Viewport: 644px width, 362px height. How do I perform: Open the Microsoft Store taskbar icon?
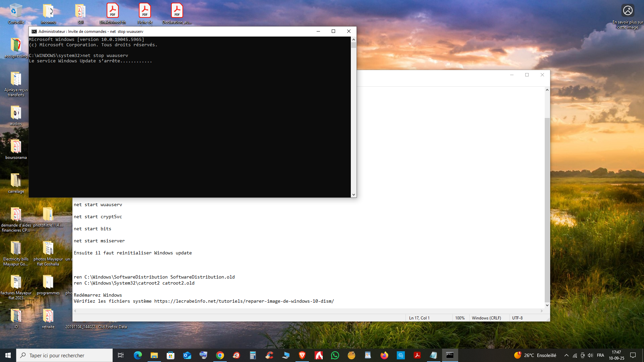[171, 355]
